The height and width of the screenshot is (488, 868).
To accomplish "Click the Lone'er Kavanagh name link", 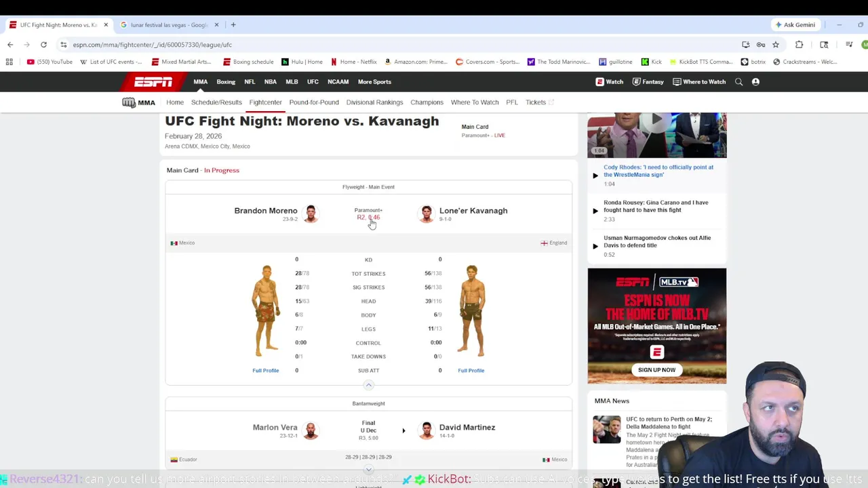I will tap(473, 211).
